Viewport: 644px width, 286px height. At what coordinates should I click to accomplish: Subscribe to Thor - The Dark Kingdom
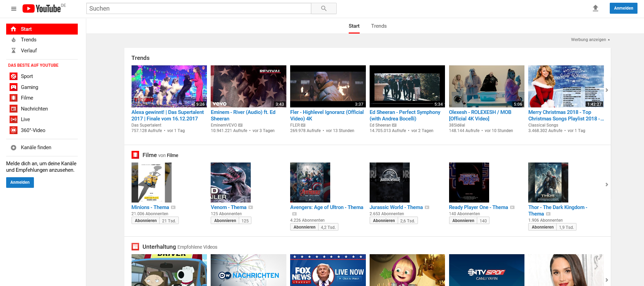coord(543,227)
